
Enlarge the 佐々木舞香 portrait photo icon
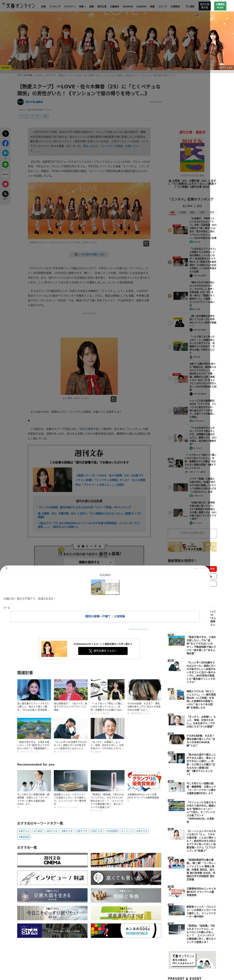pos(113,399)
